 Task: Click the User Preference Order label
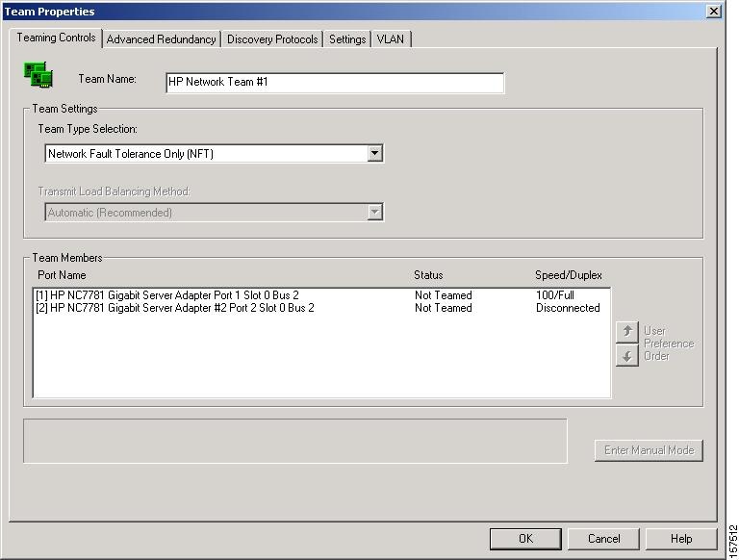point(669,344)
